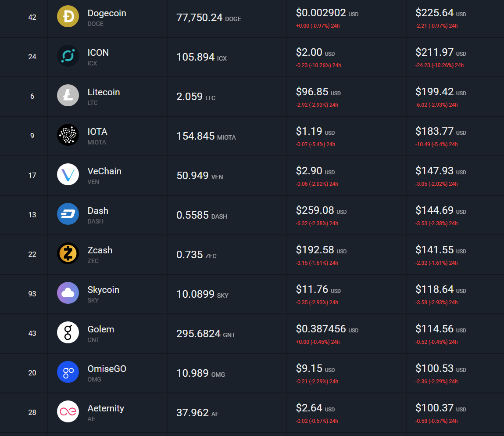Click the Zcash yellow logo

68,254
